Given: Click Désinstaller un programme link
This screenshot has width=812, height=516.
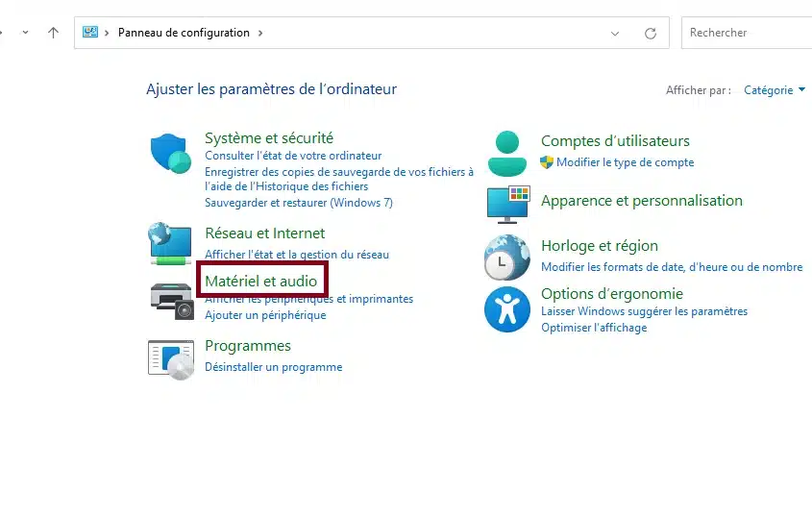Looking at the screenshot, I should pos(273,367).
